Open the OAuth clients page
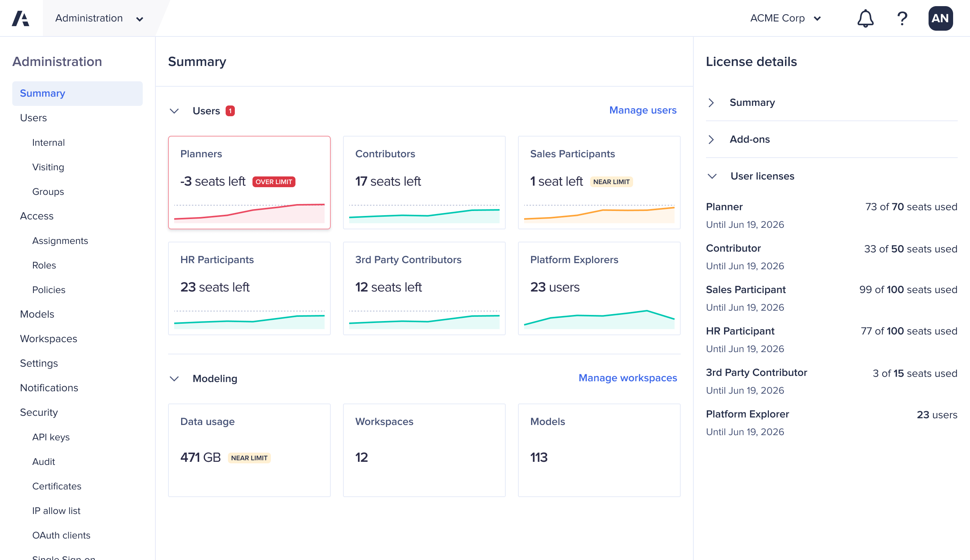 tap(61, 535)
